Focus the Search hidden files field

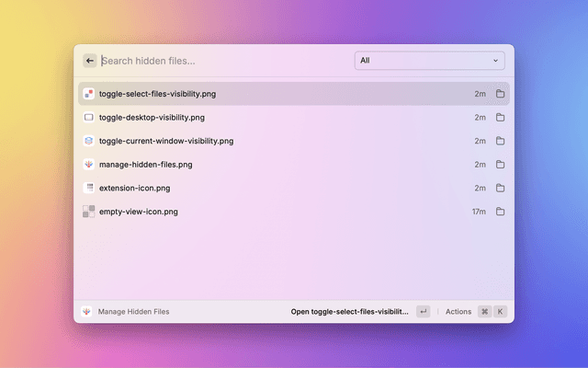tap(220, 61)
